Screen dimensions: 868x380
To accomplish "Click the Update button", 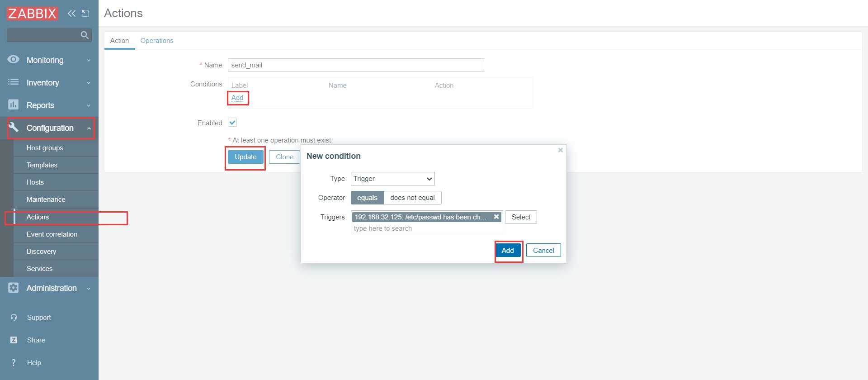I will [245, 157].
